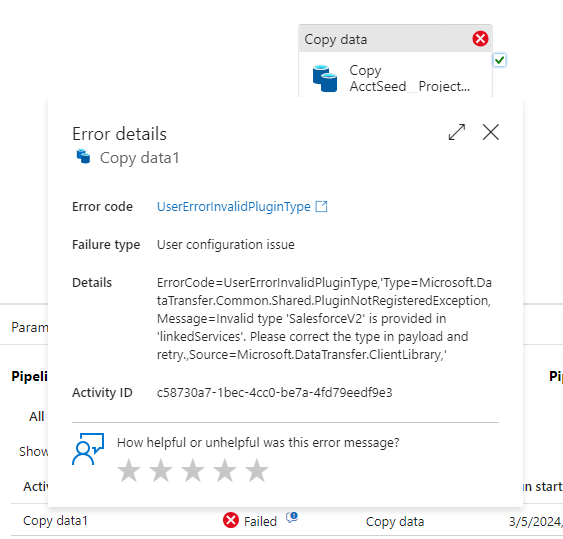Click the 'Error code' field label

click(x=102, y=207)
